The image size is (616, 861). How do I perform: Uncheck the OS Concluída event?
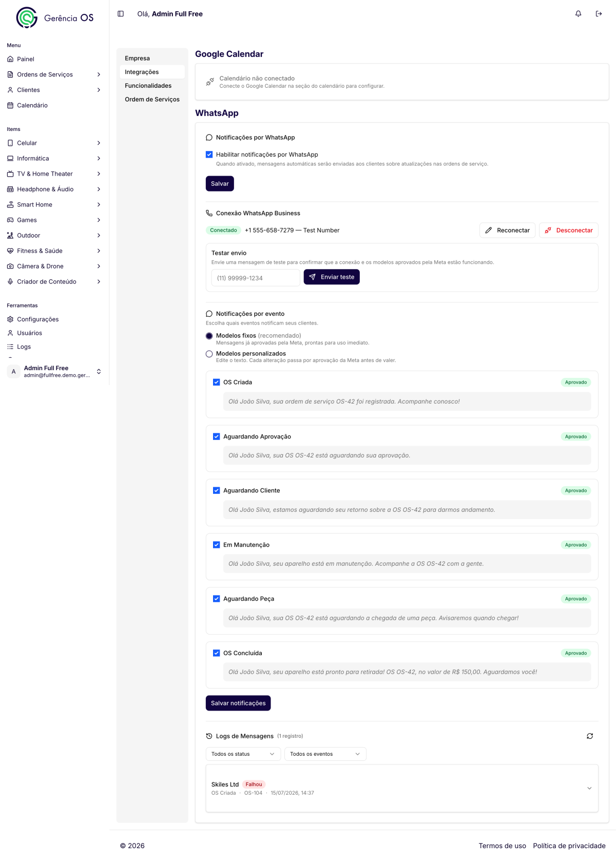point(217,653)
